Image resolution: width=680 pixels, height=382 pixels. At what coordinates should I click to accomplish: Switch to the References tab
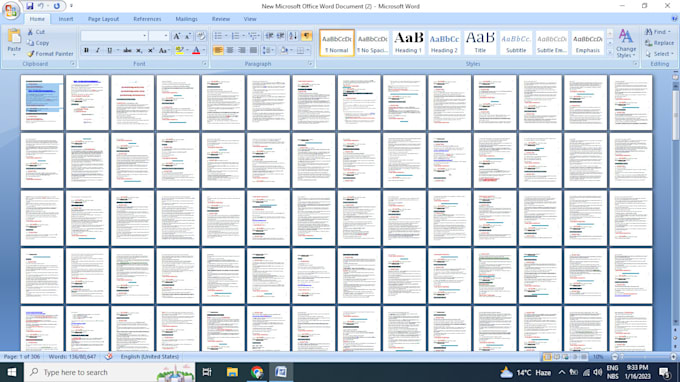pos(147,19)
